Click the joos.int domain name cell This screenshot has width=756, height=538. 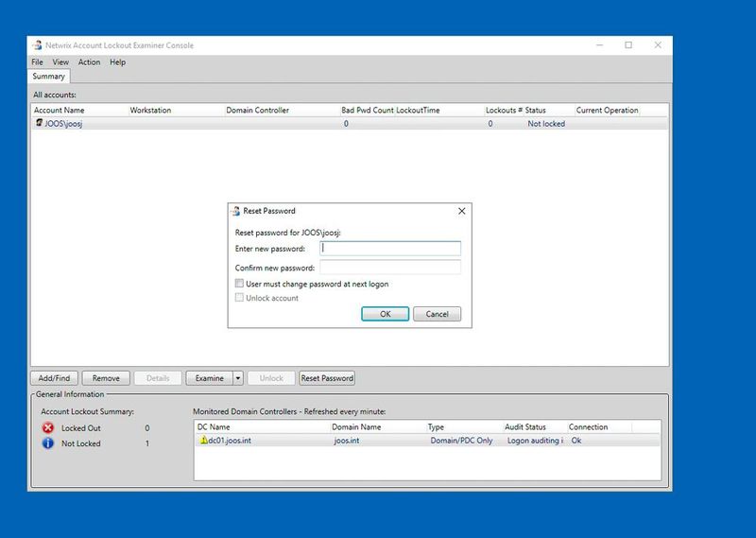346,440
